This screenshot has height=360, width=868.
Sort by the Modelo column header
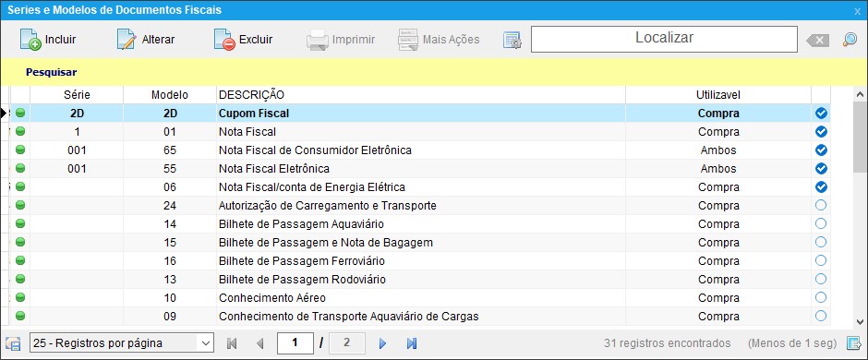pyautogui.click(x=170, y=95)
